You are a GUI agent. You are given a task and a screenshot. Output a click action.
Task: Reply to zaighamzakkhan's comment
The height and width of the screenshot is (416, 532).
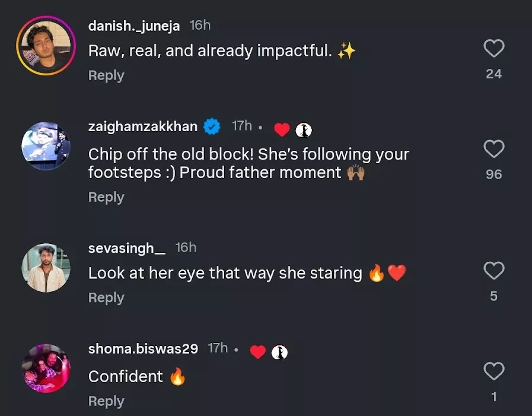106,197
